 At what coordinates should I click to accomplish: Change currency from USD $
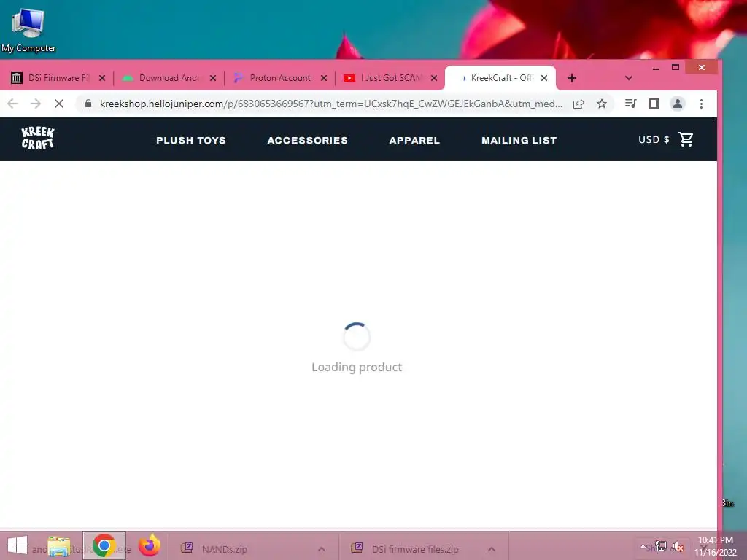pyautogui.click(x=654, y=139)
